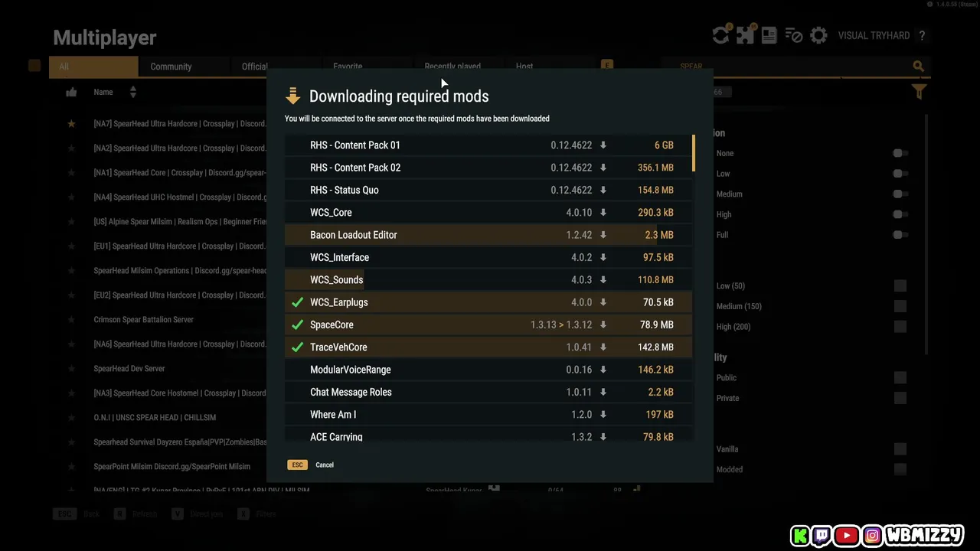Image resolution: width=980 pixels, height=551 pixels.
Task: Toggle the Full switch in filter panel
Action: tap(900, 235)
